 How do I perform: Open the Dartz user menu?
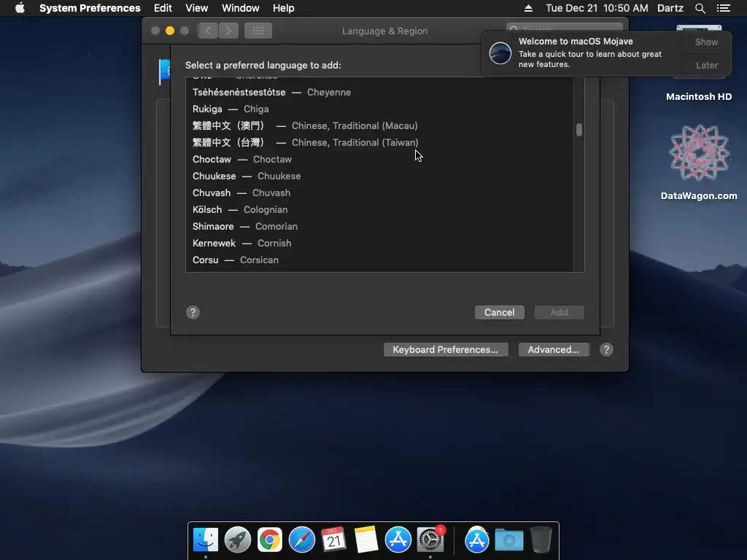[670, 8]
